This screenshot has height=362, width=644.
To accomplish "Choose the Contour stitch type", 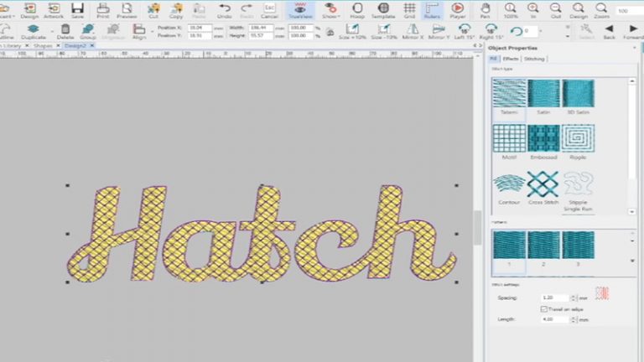I will click(509, 189).
